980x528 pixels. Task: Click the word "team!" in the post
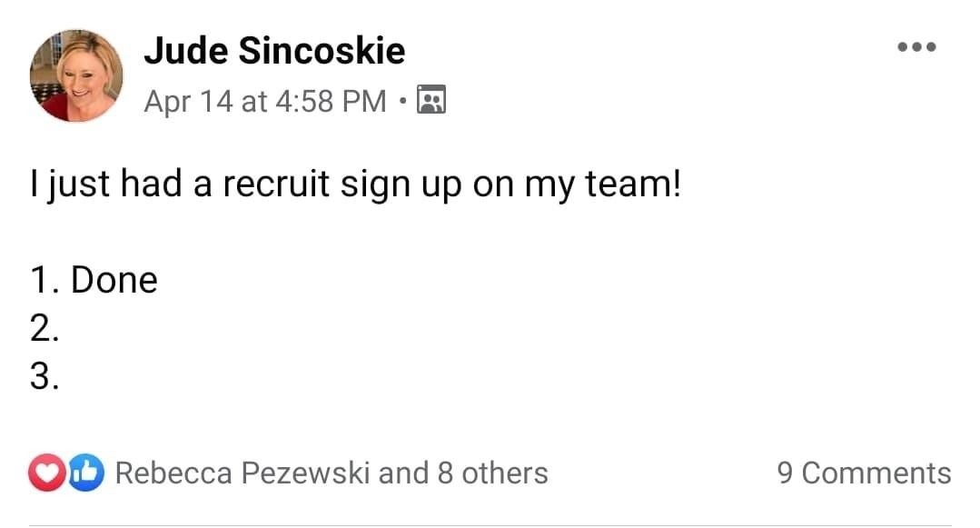[633, 184]
